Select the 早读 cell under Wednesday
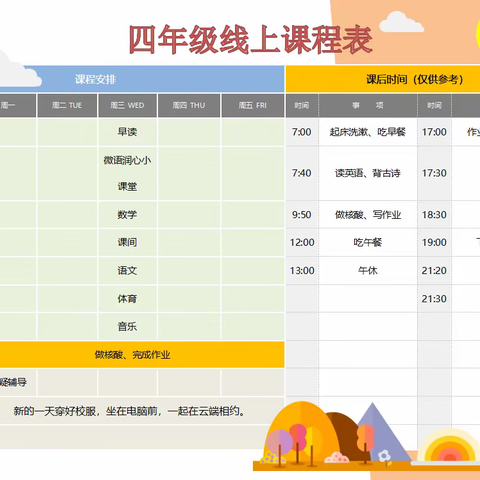 pos(127,132)
